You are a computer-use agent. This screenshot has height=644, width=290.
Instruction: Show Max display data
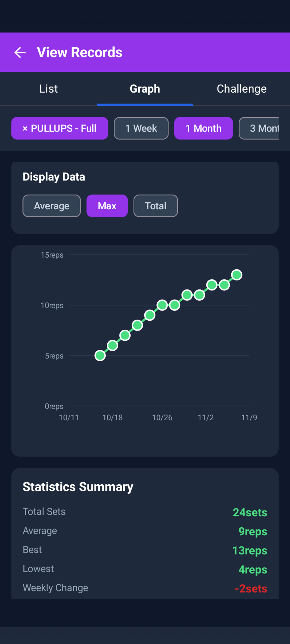pyautogui.click(x=107, y=206)
